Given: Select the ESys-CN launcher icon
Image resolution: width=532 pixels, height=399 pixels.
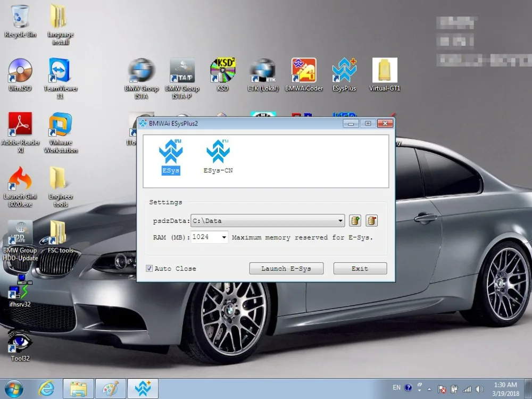Looking at the screenshot, I should [218, 157].
